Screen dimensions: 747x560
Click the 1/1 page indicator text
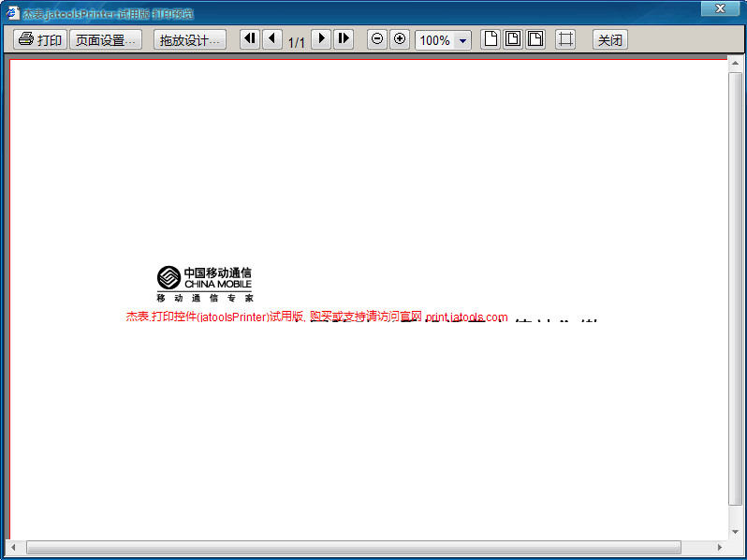(x=297, y=42)
